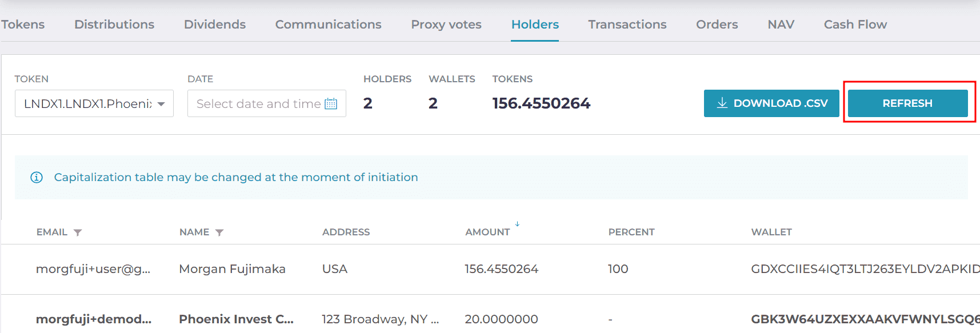The width and height of the screenshot is (980, 333).
Task: Click the Download .CSV button
Action: [771, 103]
